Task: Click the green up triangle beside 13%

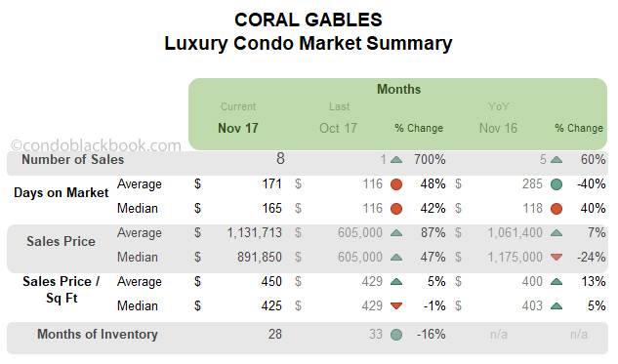Action: (556, 282)
